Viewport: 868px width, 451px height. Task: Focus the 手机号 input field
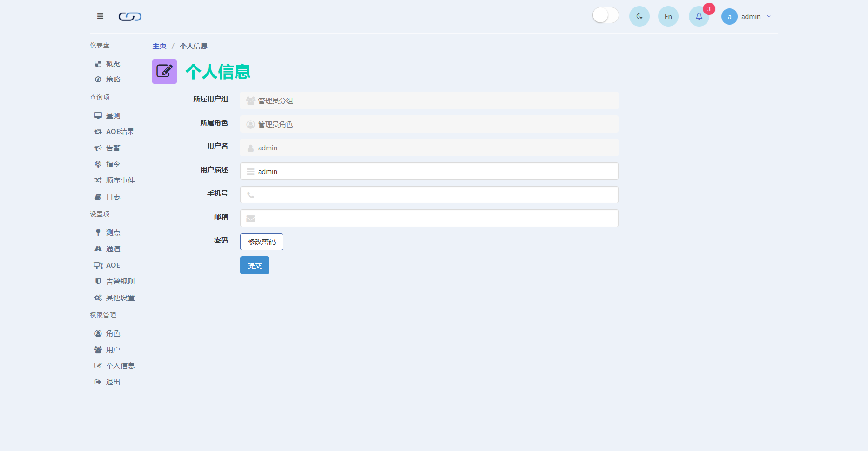click(x=429, y=195)
